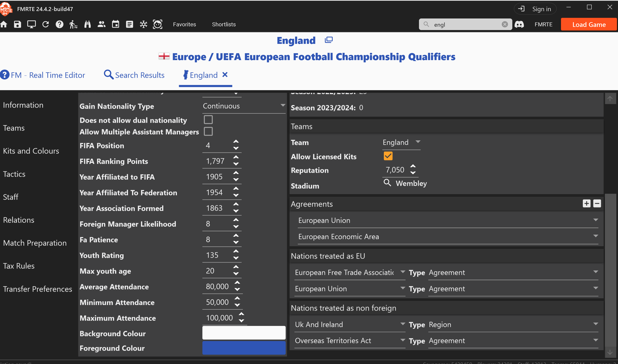Click the Home icon in toolbar
Image resolution: width=618 pixels, height=364 pixels.
[4, 24]
